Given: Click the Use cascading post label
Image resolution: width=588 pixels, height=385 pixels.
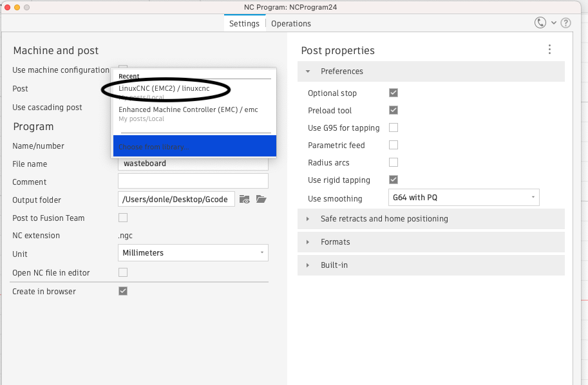Looking at the screenshot, I should 47,108.
